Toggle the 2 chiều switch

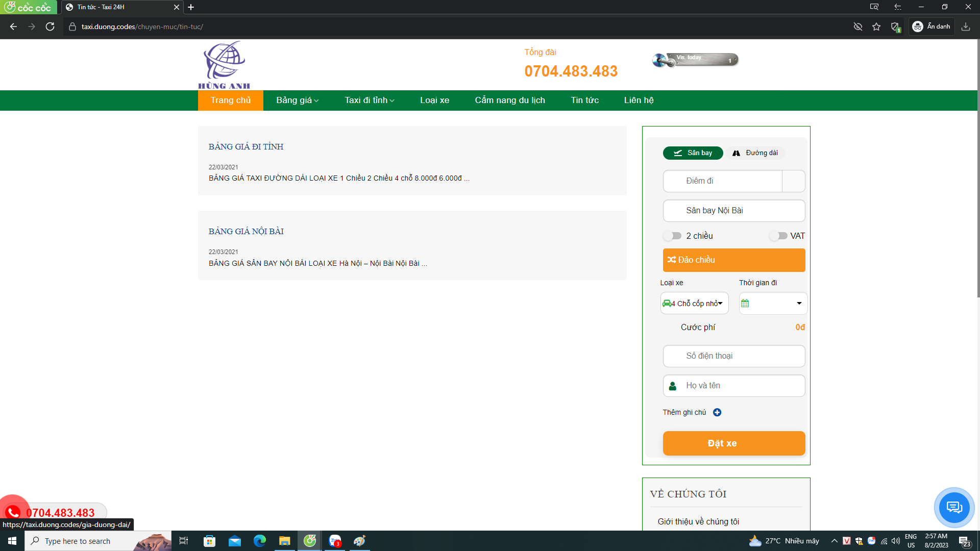672,236
